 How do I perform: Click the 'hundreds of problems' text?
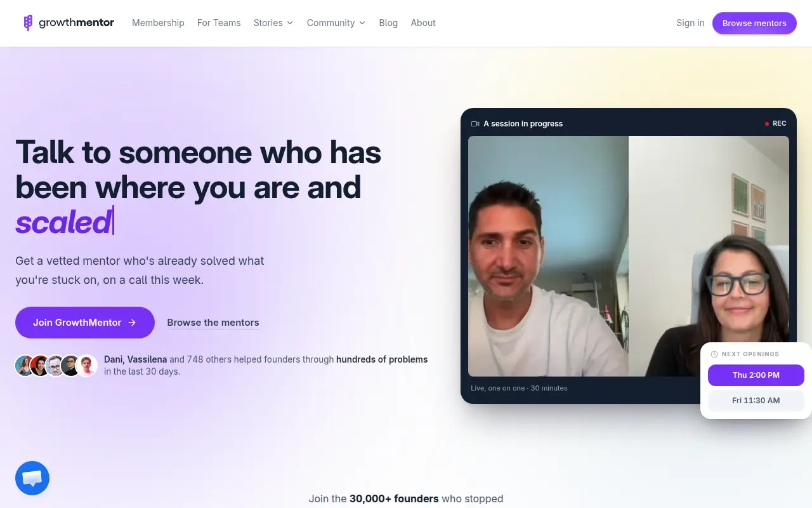coord(382,359)
